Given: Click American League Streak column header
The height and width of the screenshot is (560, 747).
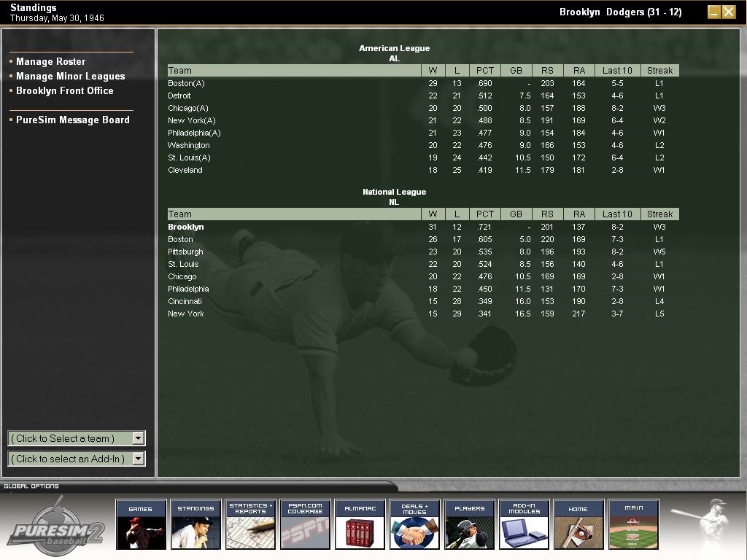Looking at the screenshot, I should [x=659, y=71].
